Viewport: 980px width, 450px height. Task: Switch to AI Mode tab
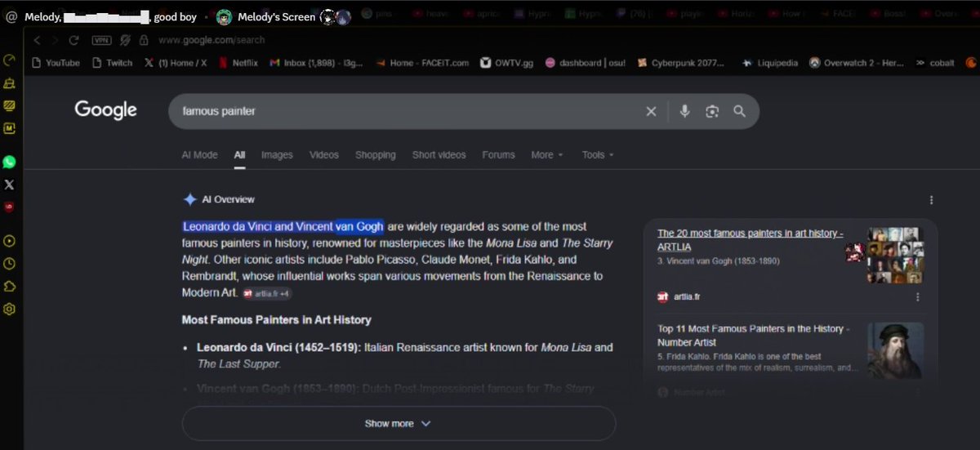point(199,154)
